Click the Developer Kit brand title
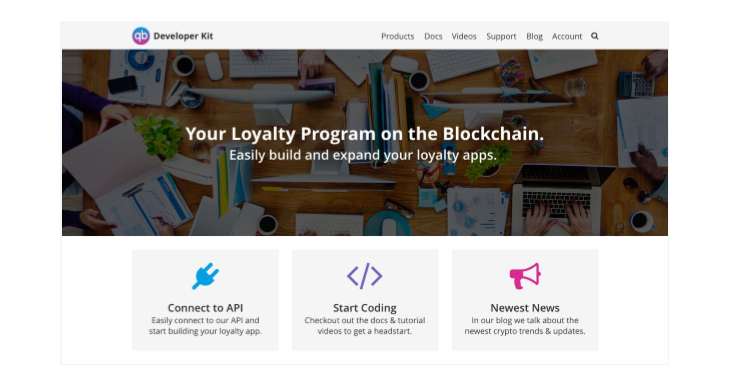This screenshot has width=735, height=392. tap(183, 36)
